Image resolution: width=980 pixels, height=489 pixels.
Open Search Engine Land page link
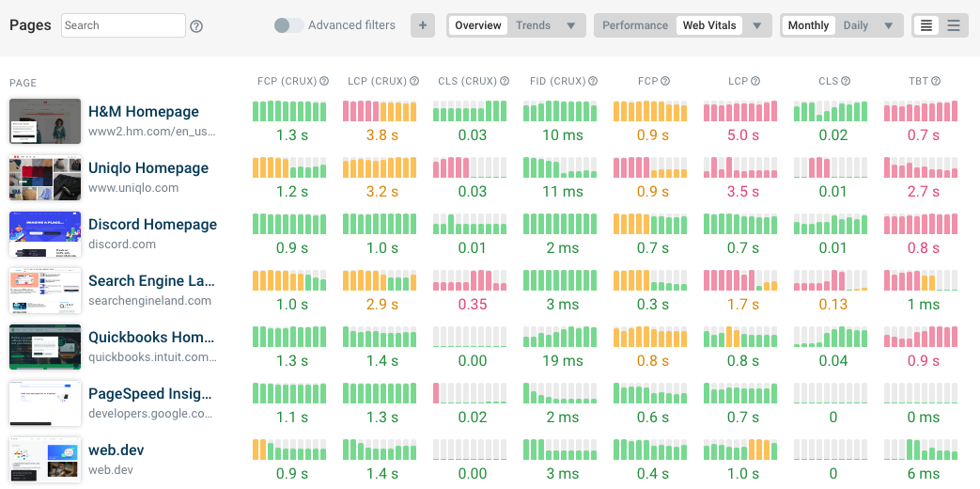pyautogui.click(x=153, y=281)
